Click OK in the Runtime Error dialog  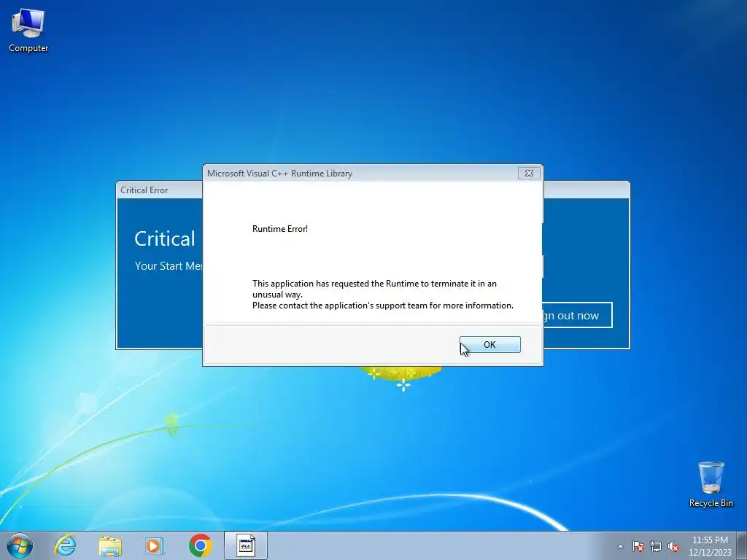(489, 344)
